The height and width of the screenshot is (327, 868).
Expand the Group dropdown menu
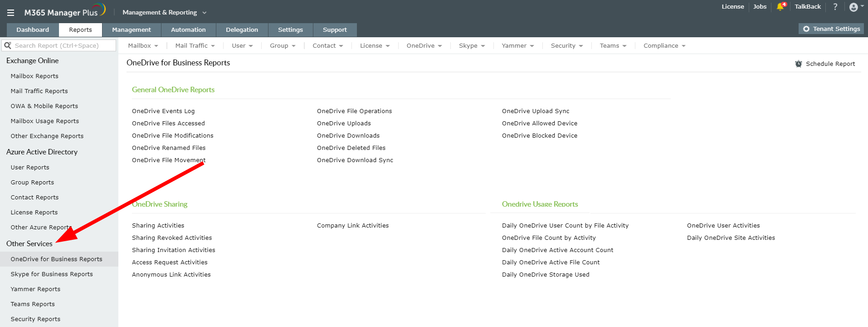coord(283,45)
